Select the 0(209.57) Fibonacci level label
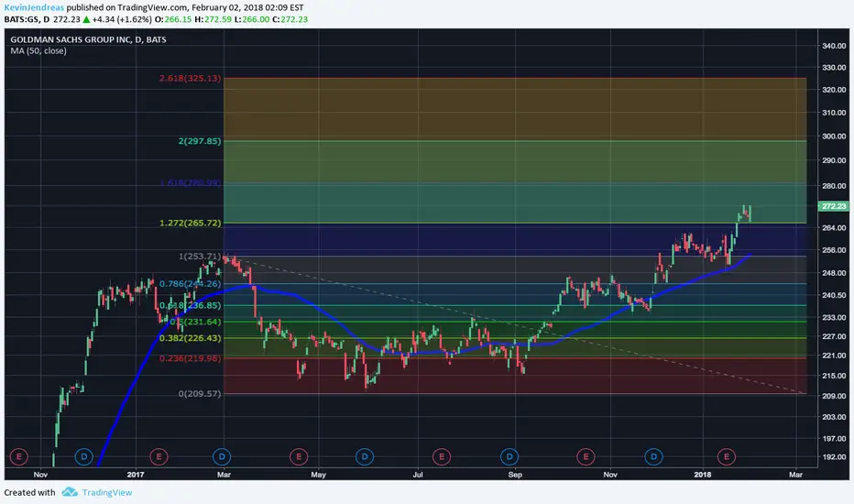This screenshot has height=504, width=854. click(200, 393)
